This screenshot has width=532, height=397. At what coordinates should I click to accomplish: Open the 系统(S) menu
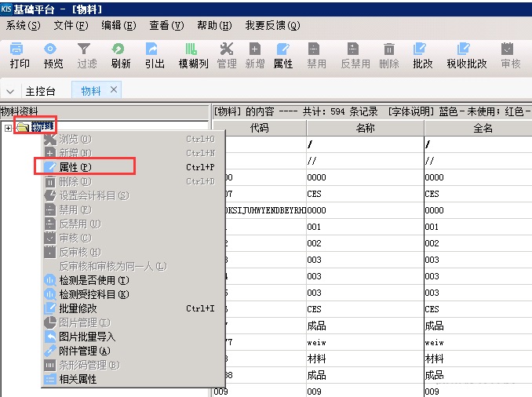pyautogui.click(x=24, y=26)
